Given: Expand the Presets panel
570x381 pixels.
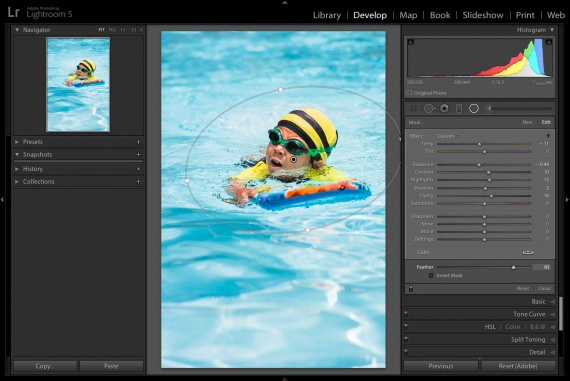Looking at the screenshot, I should 17,142.
